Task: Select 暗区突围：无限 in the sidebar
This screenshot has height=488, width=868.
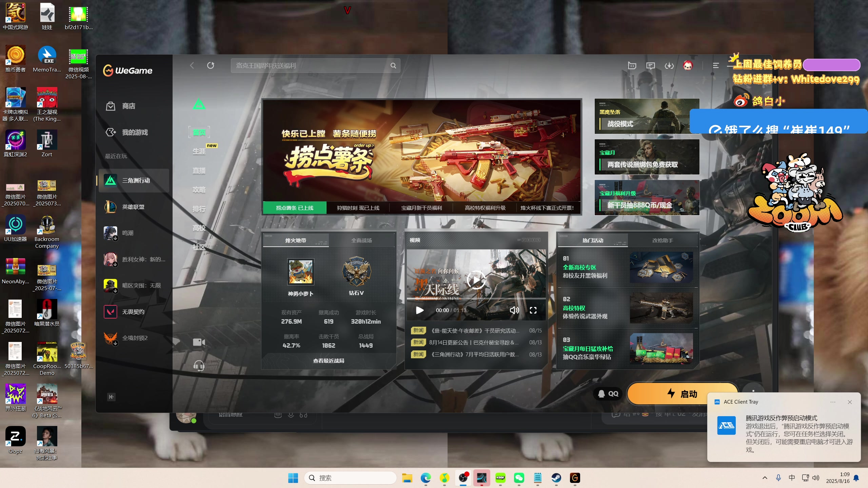Action: (x=134, y=285)
